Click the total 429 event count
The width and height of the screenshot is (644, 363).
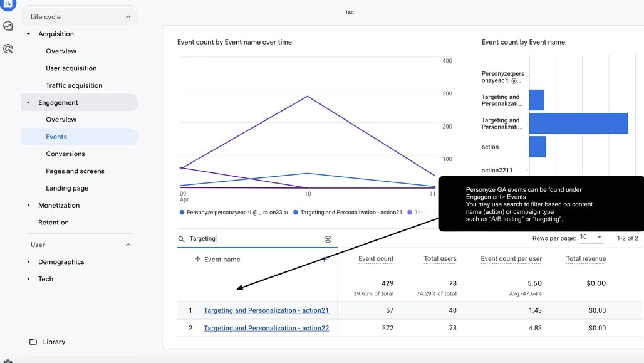pos(387,283)
